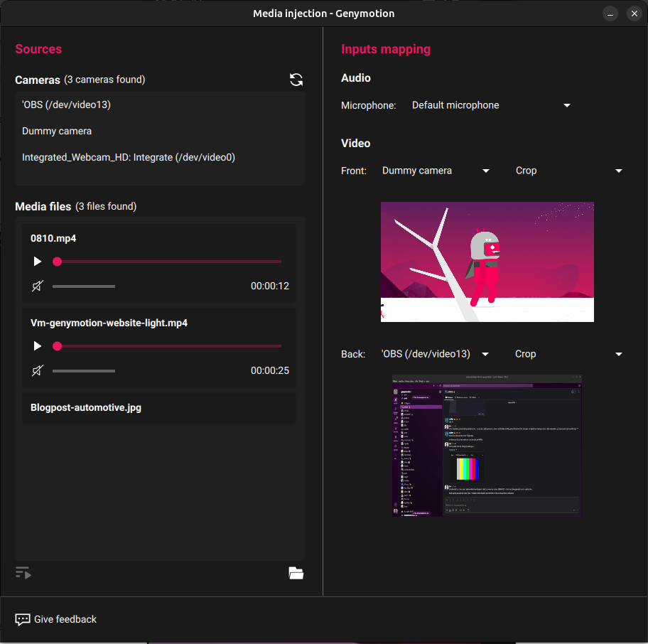
Task: Refresh the cameras list
Action: pyautogui.click(x=296, y=80)
